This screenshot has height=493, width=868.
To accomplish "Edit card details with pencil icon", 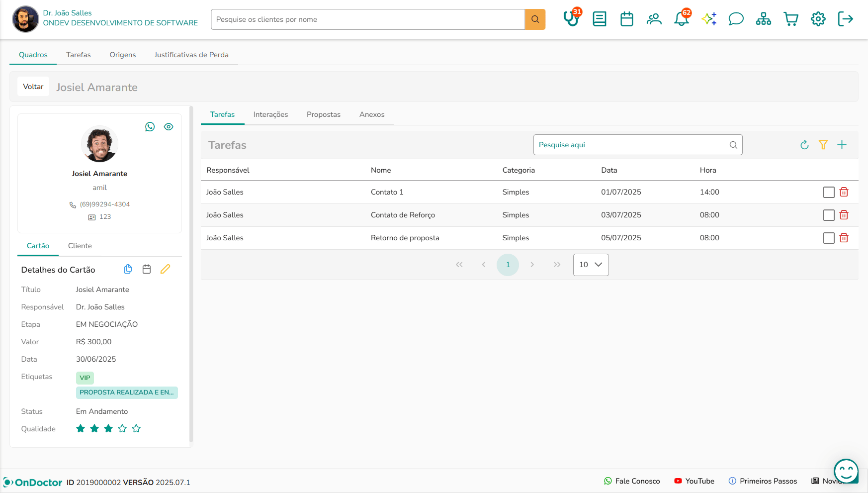I will click(x=165, y=269).
